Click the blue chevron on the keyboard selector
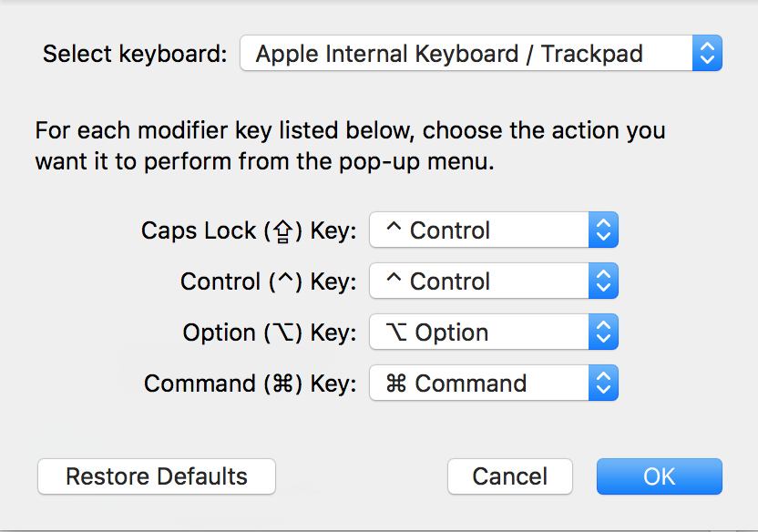Screen dimensions: 758x532 click(707, 53)
